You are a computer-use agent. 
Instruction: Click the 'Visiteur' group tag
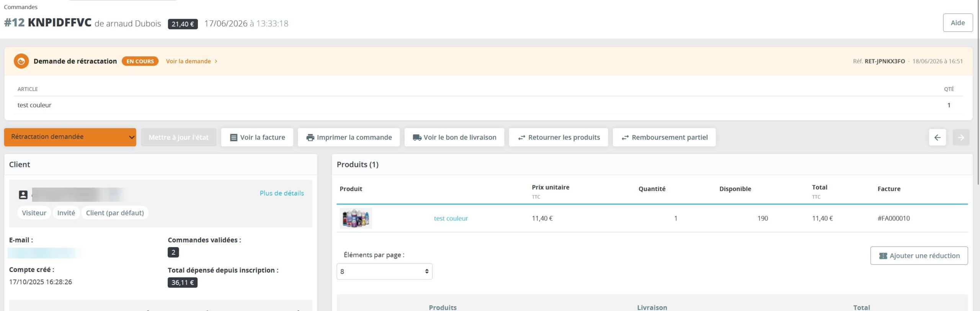point(34,213)
